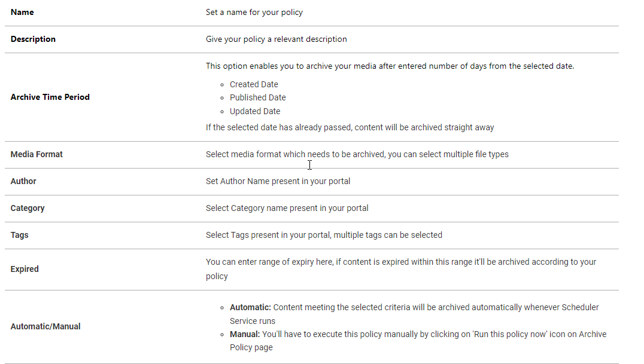Select the Author row label

coord(23,181)
